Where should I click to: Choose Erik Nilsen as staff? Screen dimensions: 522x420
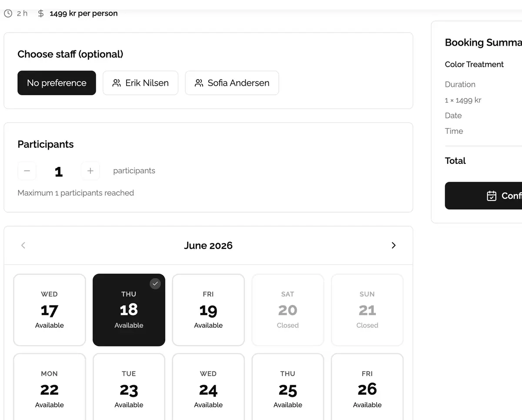(x=141, y=83)
